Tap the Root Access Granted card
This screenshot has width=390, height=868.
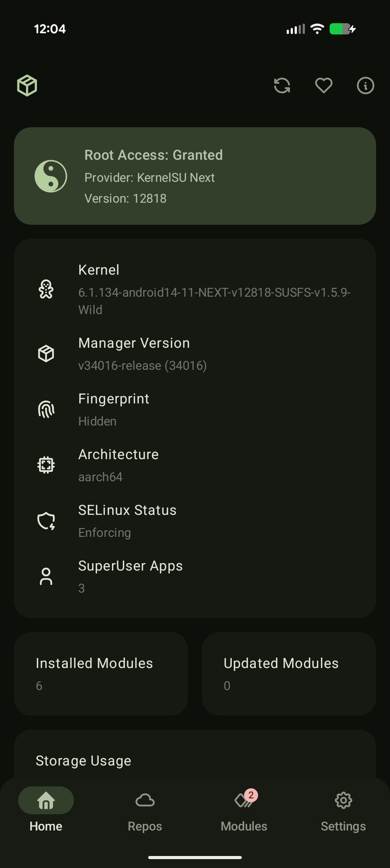click(x=195, y=176)
